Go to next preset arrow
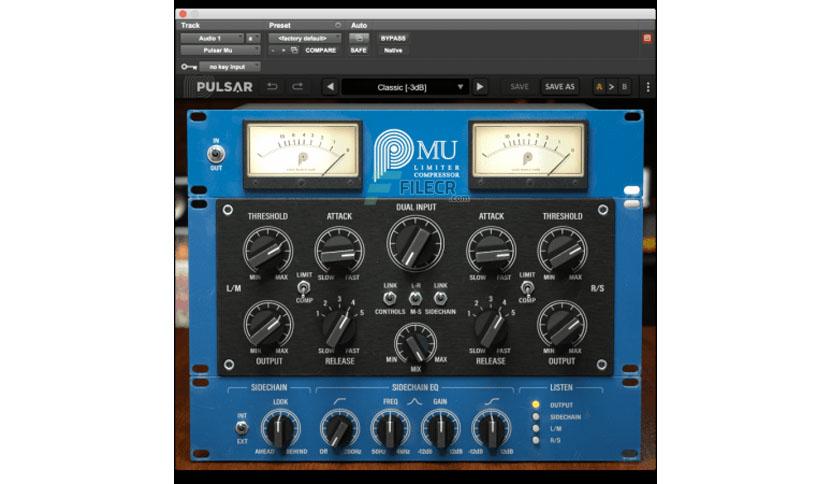The height and width of the screenshot is (484, 836). pos(480,87)
